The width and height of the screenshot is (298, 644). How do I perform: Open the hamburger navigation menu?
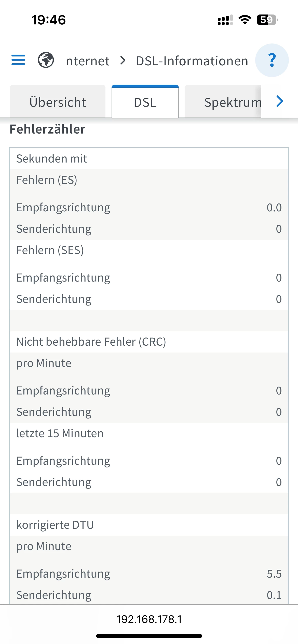18,60
